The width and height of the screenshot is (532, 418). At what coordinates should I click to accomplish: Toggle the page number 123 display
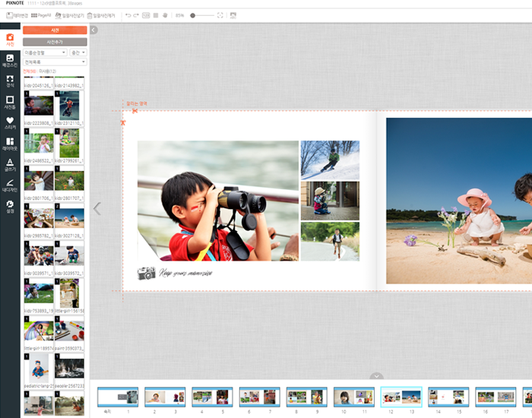click(146, 15)
